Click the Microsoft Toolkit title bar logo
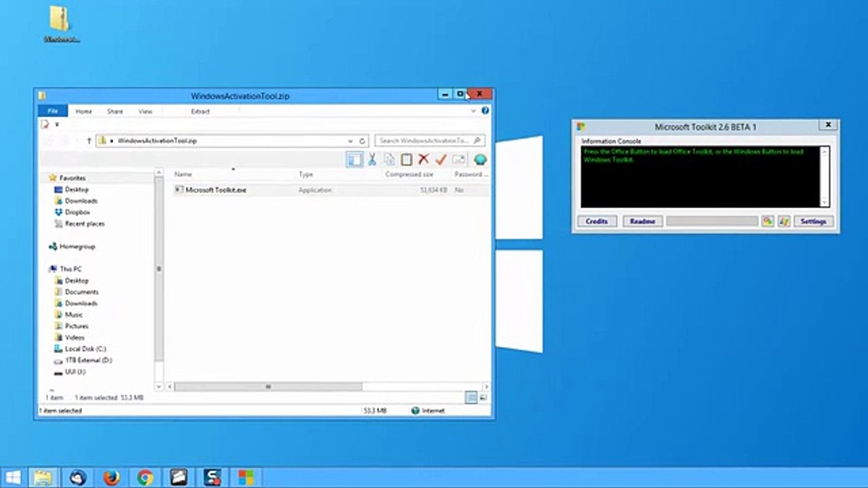The width and height of the screenshot is (868, 488). coord(580,127)
